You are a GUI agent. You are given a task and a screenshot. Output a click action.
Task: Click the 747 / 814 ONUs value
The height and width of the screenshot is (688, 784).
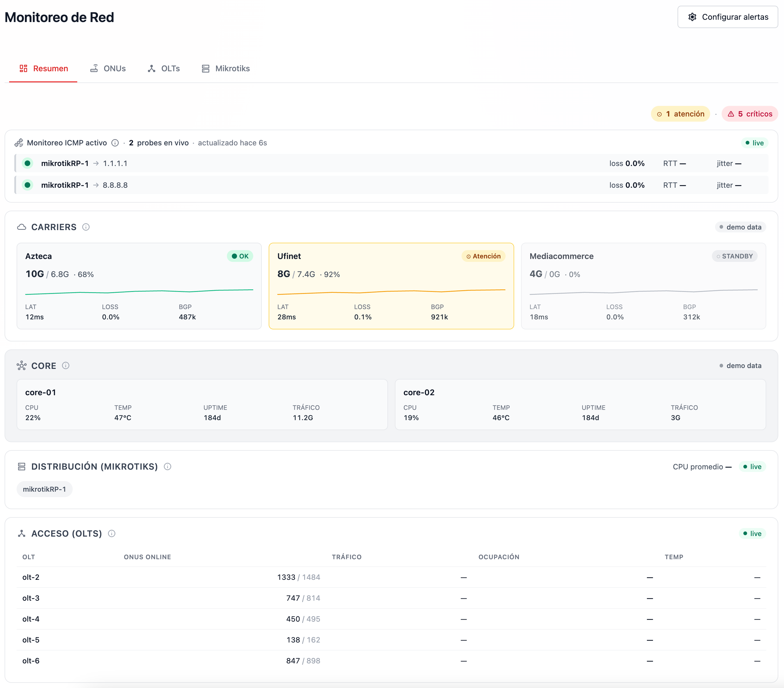pyautogui.click(x=303, y=598)
